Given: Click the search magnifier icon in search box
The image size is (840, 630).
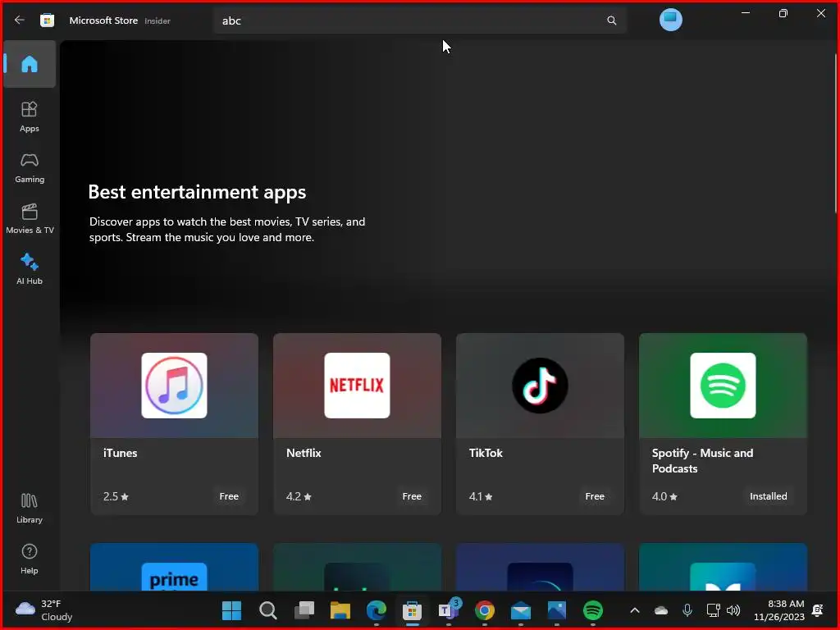Looking at the screenshot, I should (x=611, y=21).
